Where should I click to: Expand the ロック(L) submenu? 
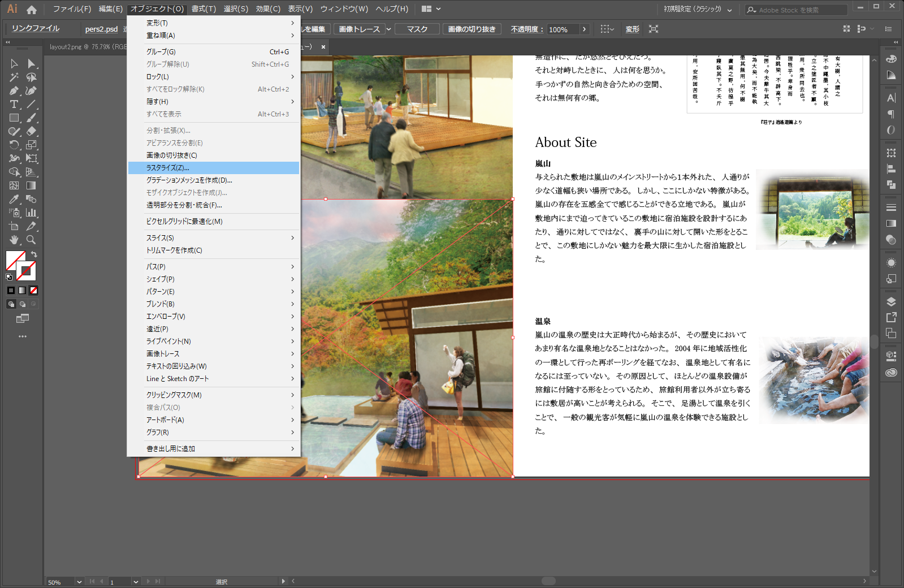click(214, 77)
